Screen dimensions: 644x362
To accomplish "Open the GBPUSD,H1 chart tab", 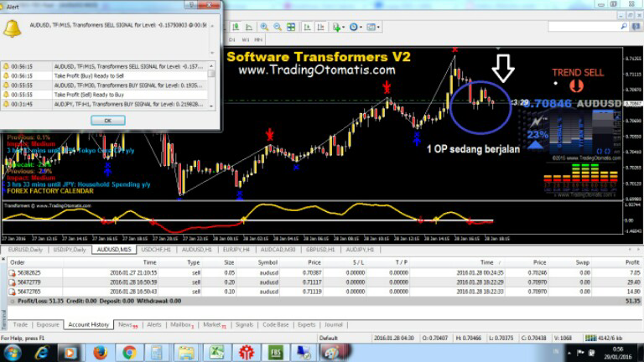I will 320,250.
